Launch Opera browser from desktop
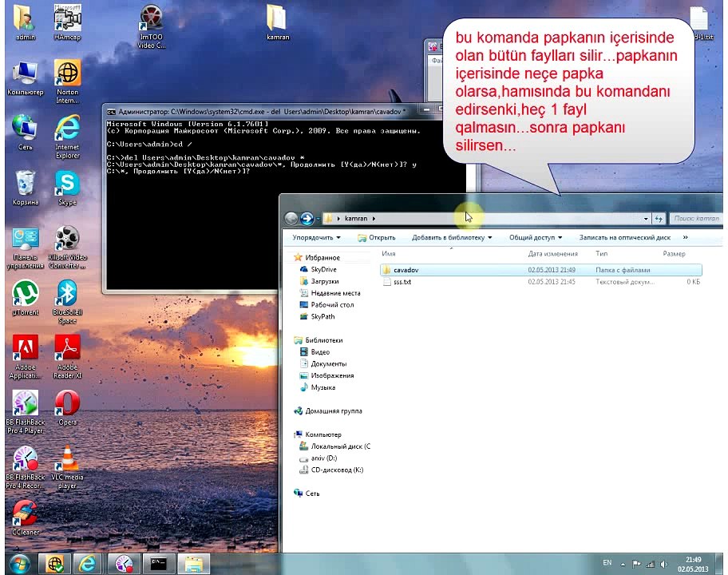The height and width of the screenshot is (575, 728). coord(67,408)
